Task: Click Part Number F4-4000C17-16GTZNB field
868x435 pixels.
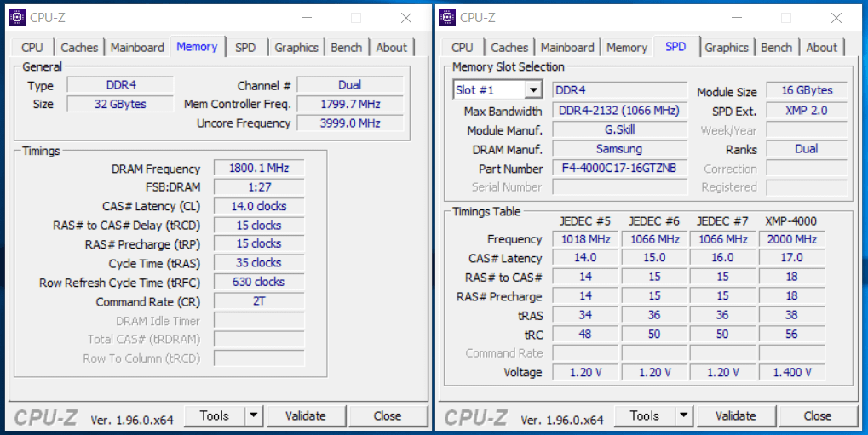Action: (x=619, y=168)
